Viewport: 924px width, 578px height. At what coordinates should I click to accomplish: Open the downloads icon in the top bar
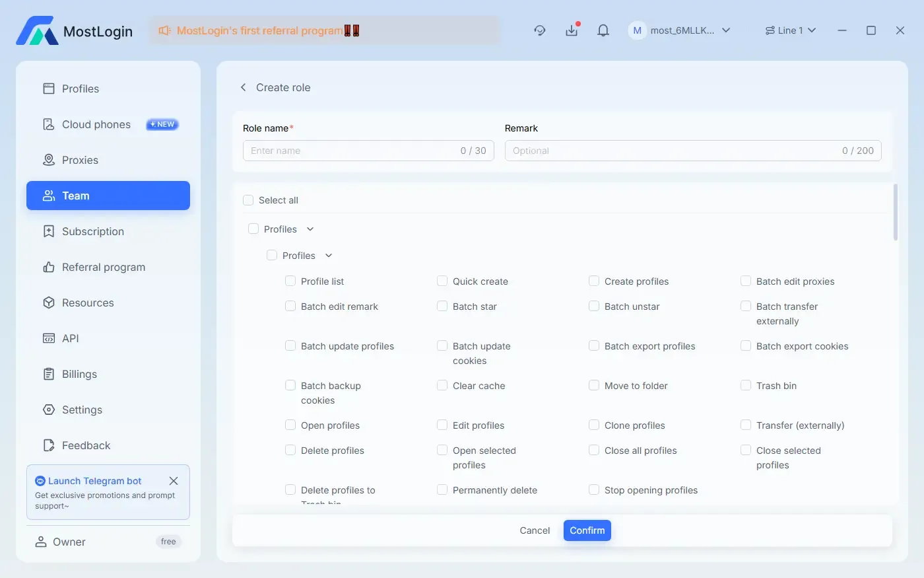(x=572, y=30)
